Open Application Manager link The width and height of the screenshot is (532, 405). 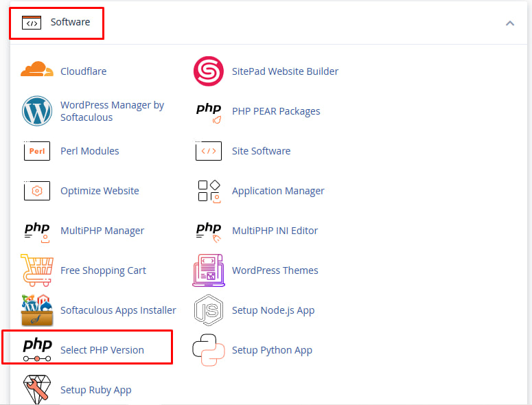(278, 191)
